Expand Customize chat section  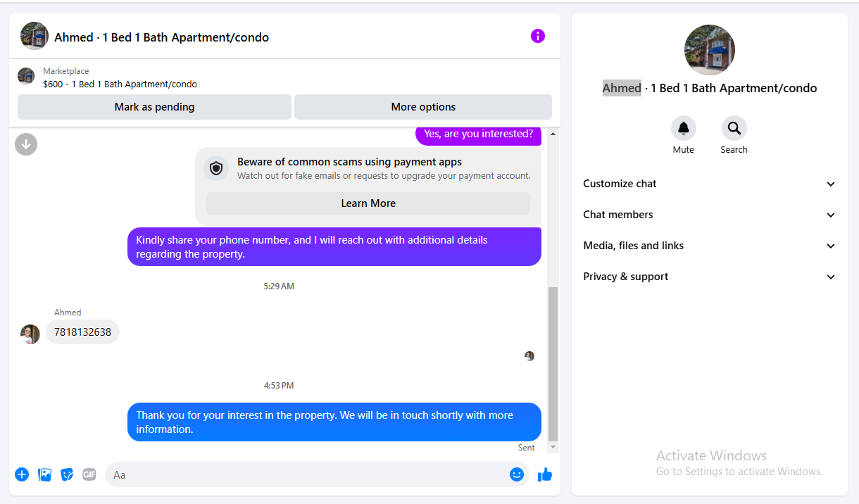710,184
